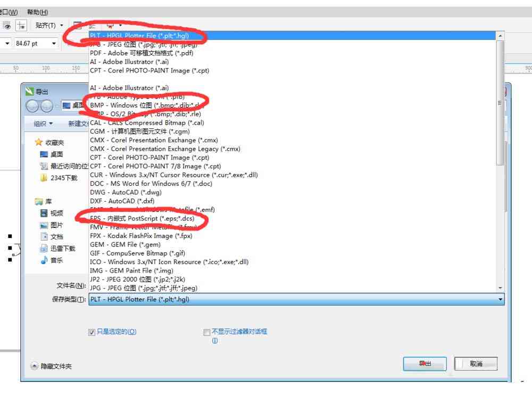Select DXF - AutoCAD format

[x=292, y=201]
